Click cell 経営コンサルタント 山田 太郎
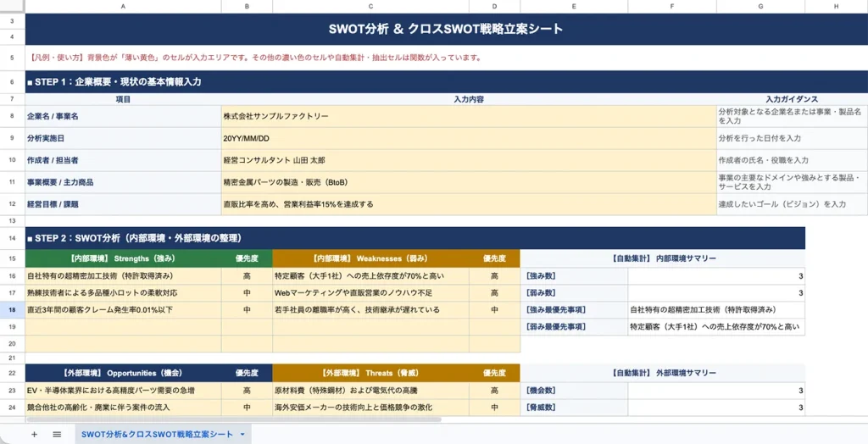868x444 pixels. coord(469,160)
